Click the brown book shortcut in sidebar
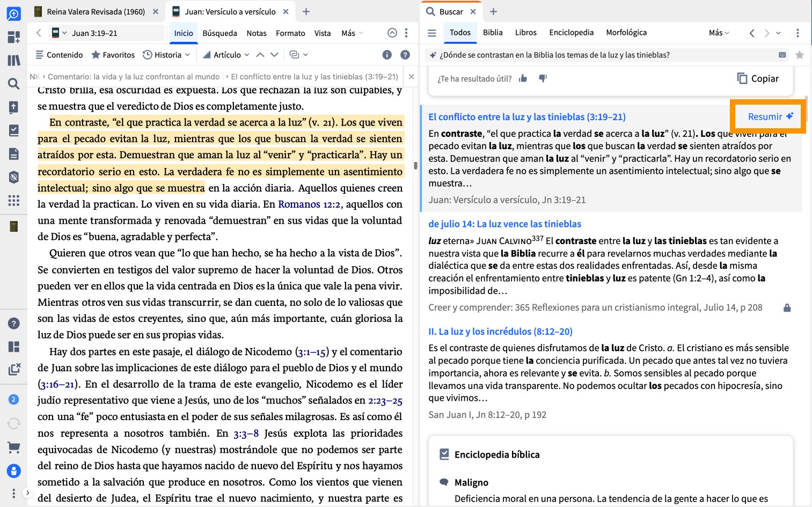The width and height of the screenshot is (812, 507). point(13,226)
